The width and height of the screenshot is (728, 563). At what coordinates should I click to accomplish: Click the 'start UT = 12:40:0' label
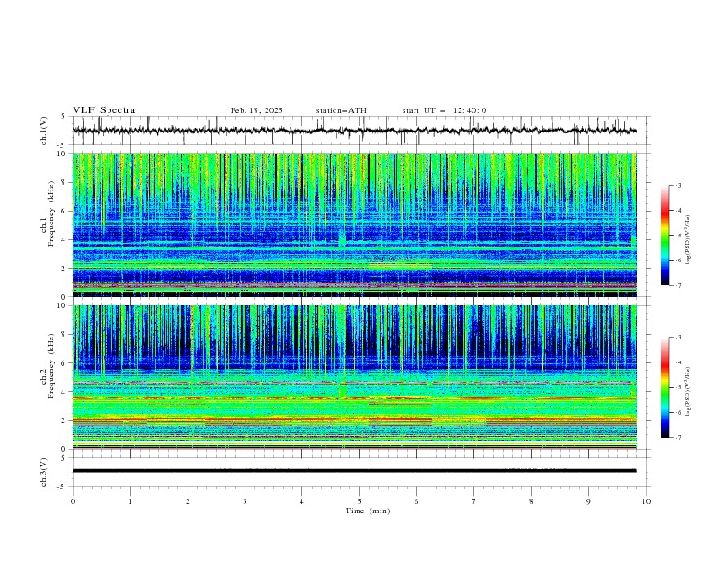(x=444, y=110)
